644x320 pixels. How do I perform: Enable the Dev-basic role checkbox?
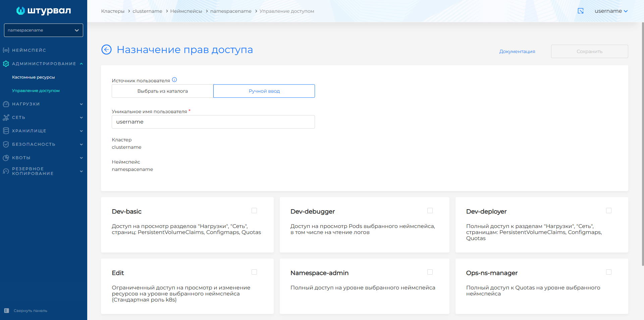point(254,211)
